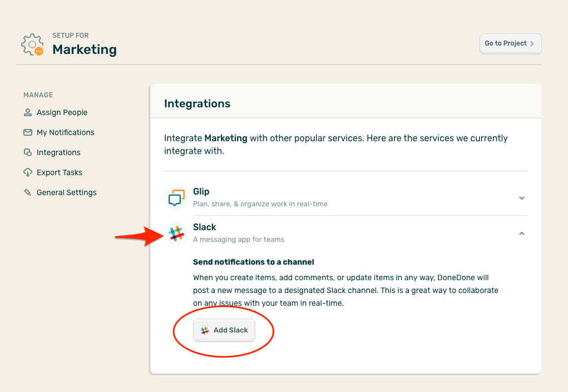Image resolution: width=568 pixels, height=392 pixels.
Task: Click the My Notifications envelope icon
Action: [x=27, y=132]
